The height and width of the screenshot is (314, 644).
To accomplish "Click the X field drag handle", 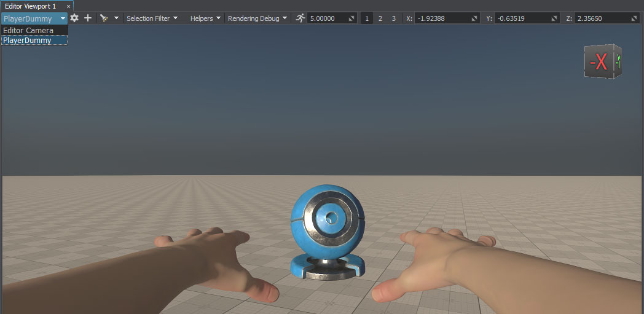I will (x=475, y=19).
